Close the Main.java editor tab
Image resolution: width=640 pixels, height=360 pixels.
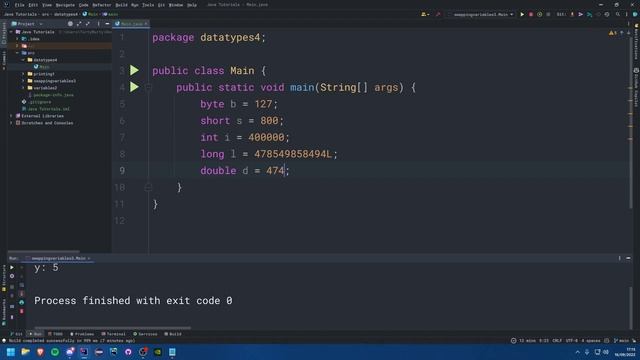[x=146, y=24]
